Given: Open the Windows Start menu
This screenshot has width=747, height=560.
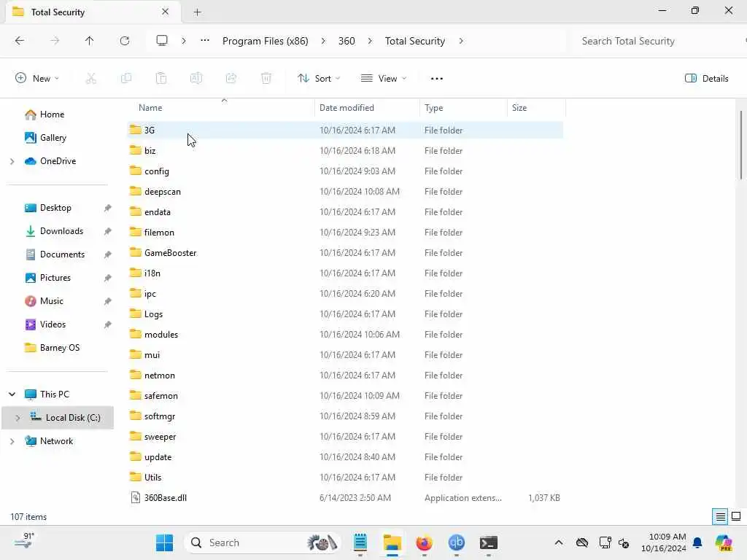Looking at the screenshot, I should (165, 542).
